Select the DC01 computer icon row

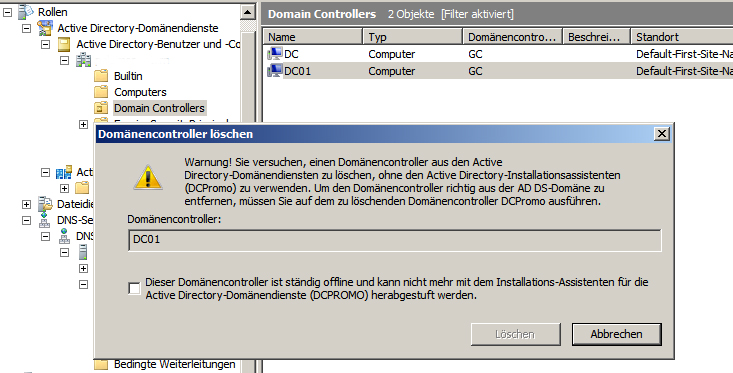coord(274,71)
